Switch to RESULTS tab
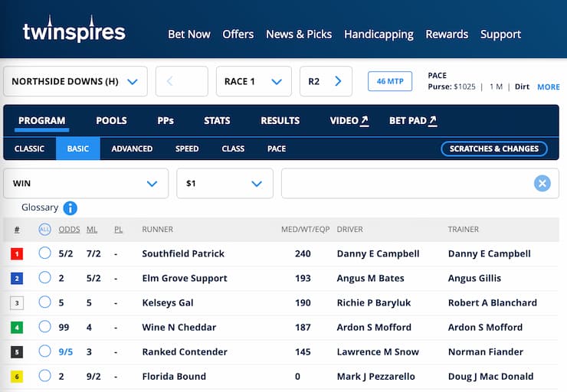567x392 pixels. click(x=280, y=121)
